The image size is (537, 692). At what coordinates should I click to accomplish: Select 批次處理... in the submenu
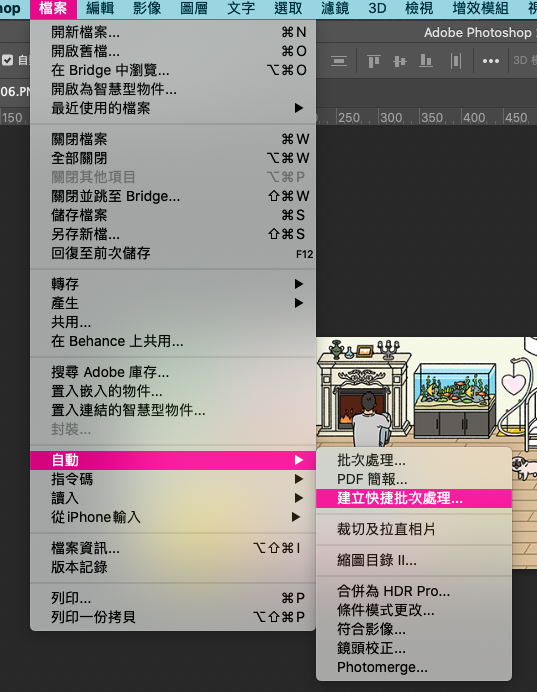414,460
